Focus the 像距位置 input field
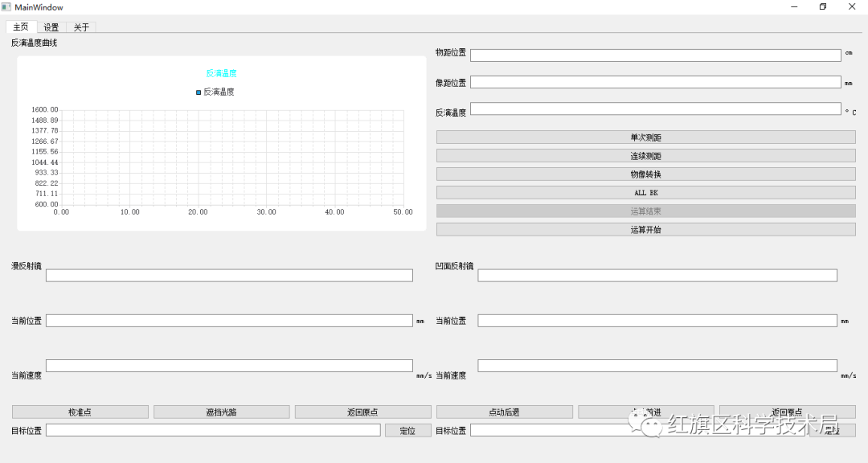Screen dimensions: 868x463 [x=656, y=82]
